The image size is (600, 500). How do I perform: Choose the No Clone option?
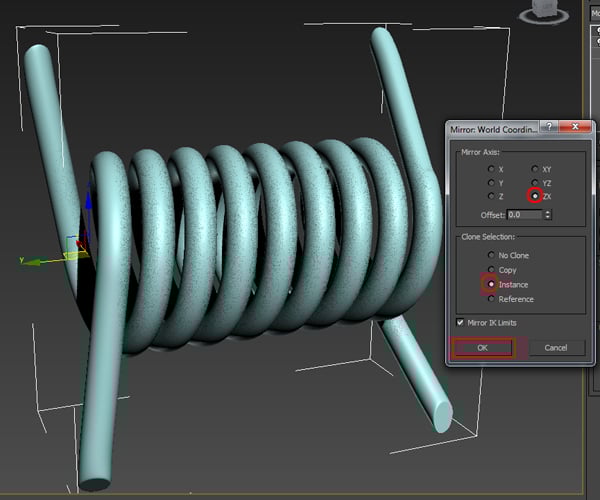490,256
